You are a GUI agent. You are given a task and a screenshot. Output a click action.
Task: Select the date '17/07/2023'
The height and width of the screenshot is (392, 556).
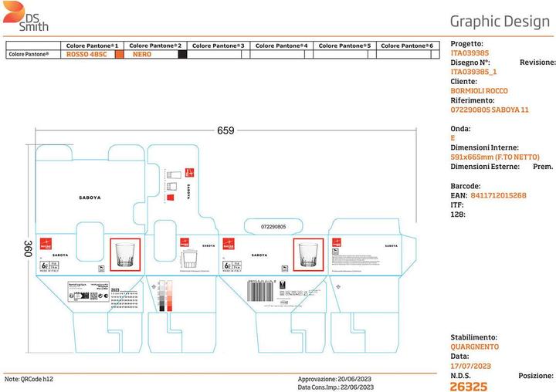470,366
